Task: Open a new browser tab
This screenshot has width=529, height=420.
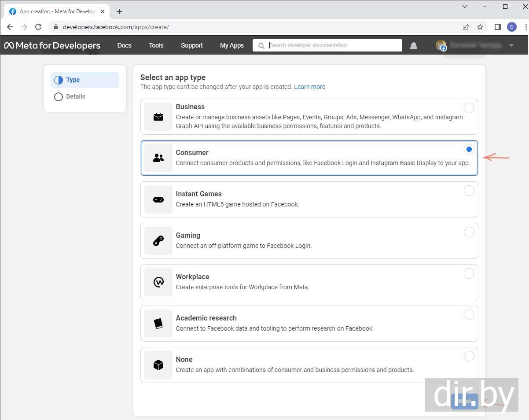Action: click(119, 11)
